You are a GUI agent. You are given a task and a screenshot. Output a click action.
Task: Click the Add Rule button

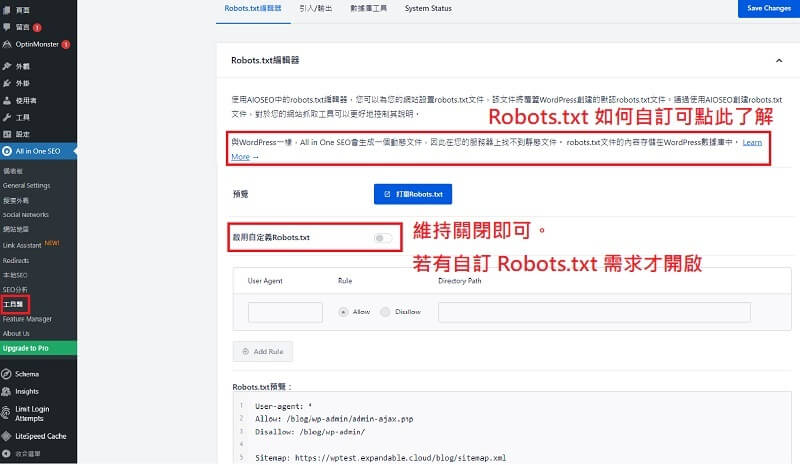pos(263,352)
